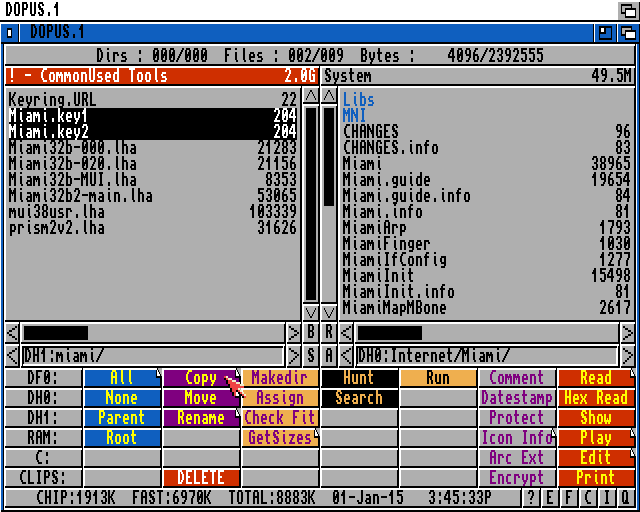Click the Search button
This screenshot has width=640, height=512.
(359, 398)
